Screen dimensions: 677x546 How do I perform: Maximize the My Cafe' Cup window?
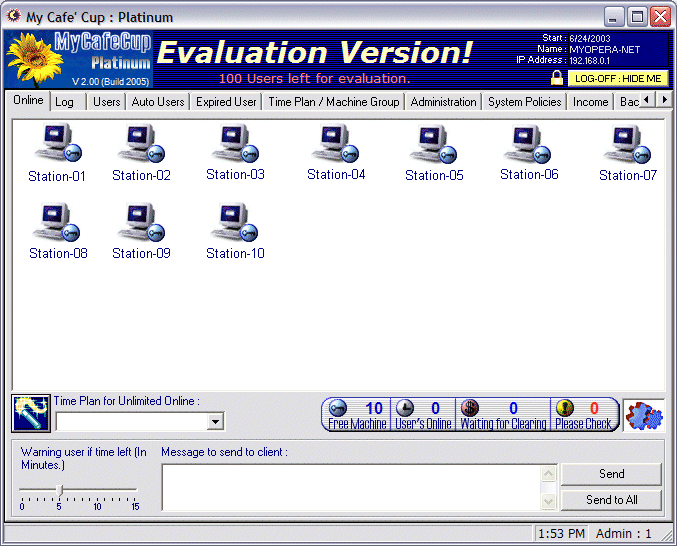tap(637, 17)
